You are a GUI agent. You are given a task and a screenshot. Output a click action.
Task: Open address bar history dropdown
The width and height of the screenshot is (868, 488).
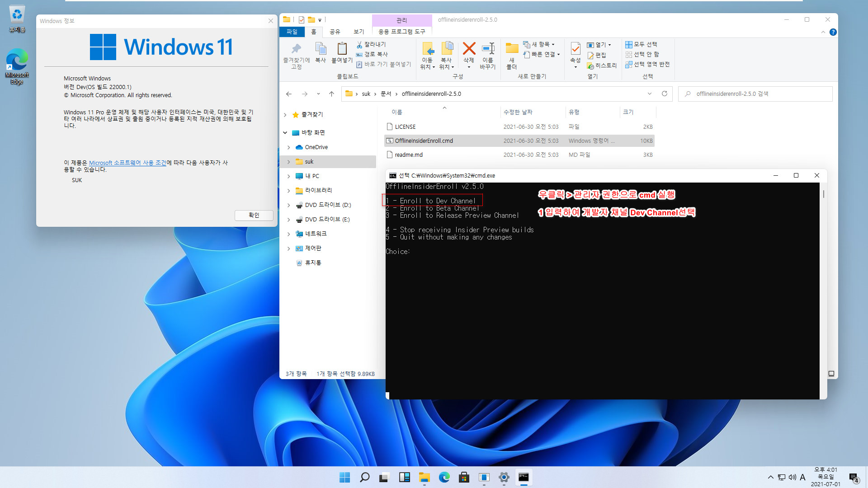(650, 94)
